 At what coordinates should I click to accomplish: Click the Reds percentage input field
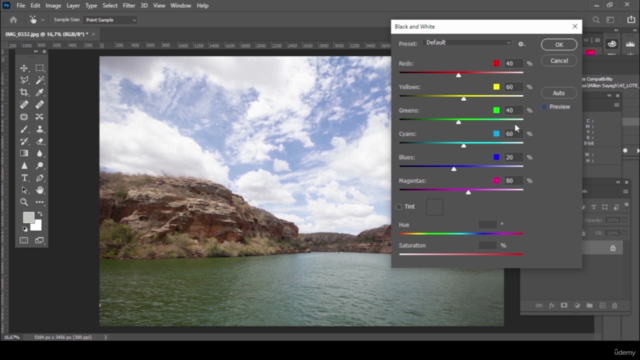click(x=513, y=64)
